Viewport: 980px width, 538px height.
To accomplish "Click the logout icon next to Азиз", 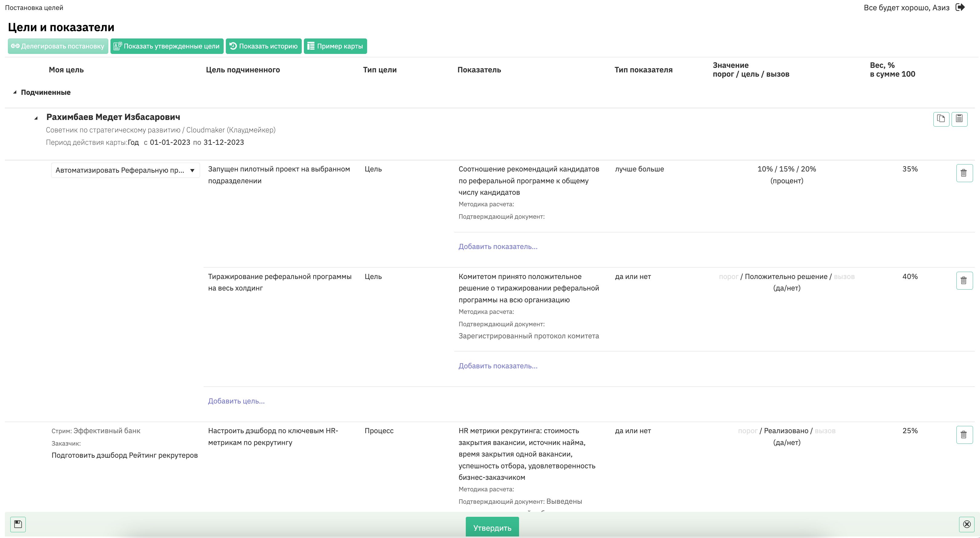I will coord(960,7).
